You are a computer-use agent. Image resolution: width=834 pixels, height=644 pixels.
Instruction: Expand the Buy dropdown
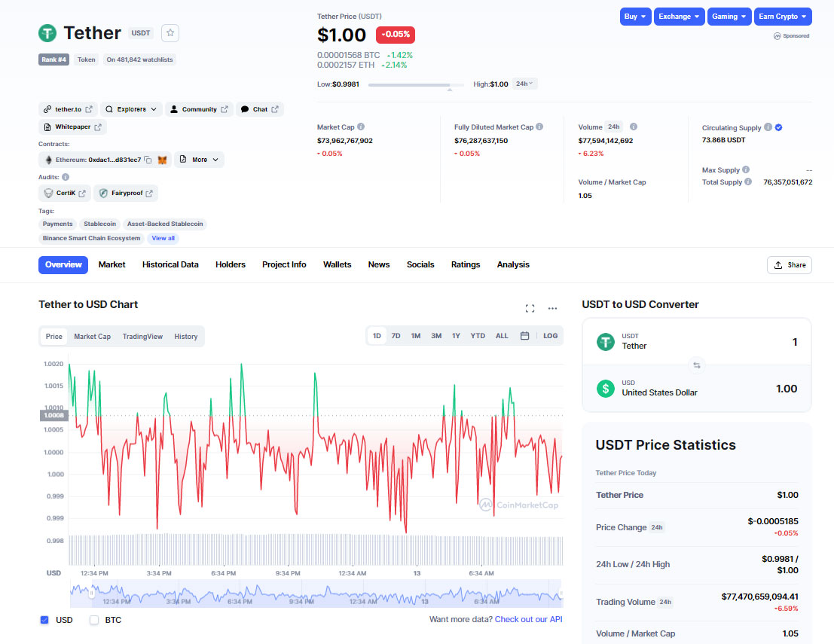(x=636, y=17)
